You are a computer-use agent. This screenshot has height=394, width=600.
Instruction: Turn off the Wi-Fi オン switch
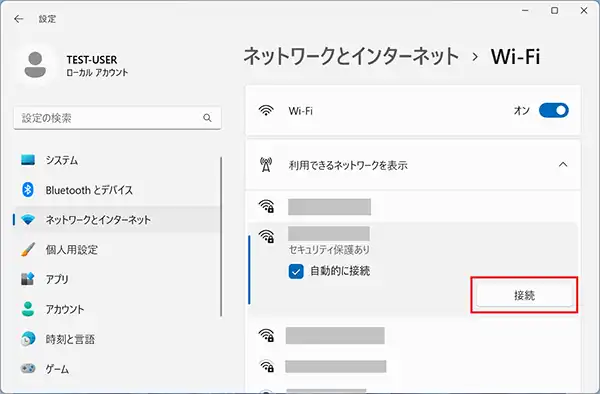554,111
